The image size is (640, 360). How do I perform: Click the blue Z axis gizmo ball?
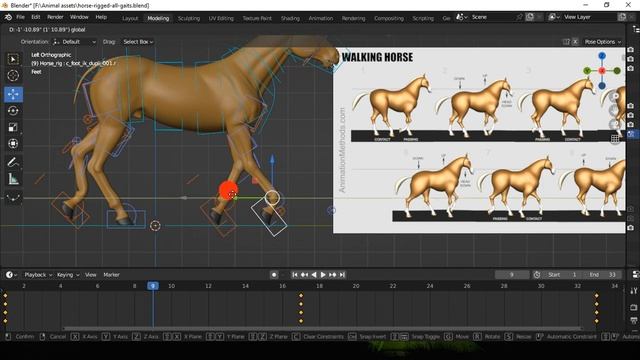602,56
